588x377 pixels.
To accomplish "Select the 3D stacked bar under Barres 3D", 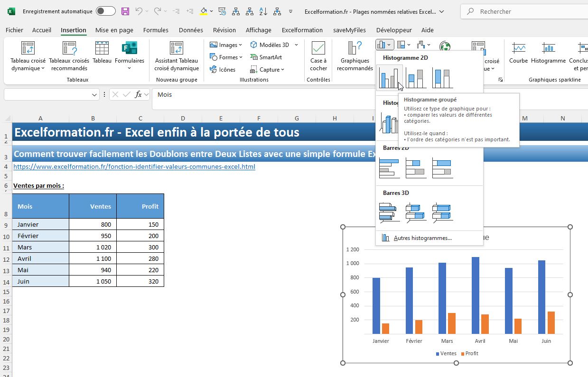I will (x=416, y=213).
